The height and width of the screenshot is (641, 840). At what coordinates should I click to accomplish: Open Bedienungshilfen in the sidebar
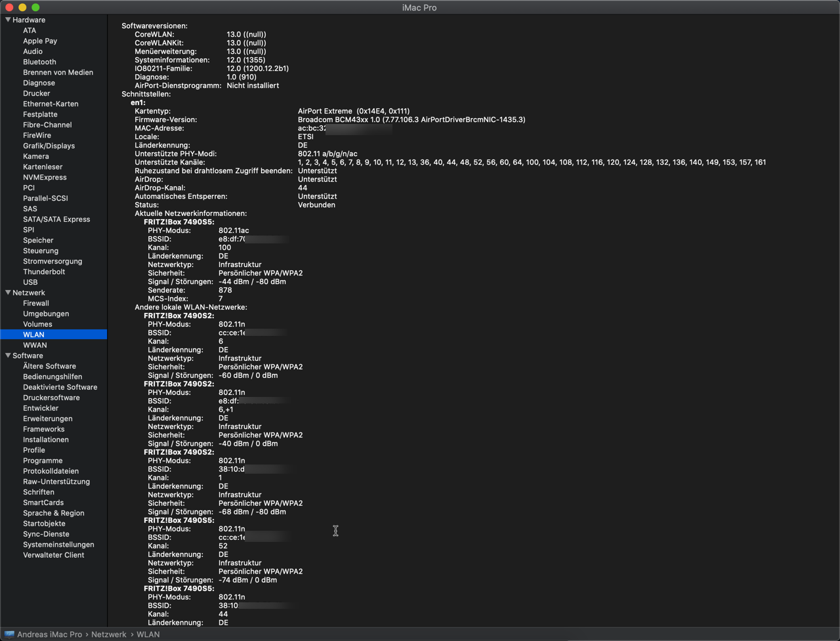[x=52, y=377]
